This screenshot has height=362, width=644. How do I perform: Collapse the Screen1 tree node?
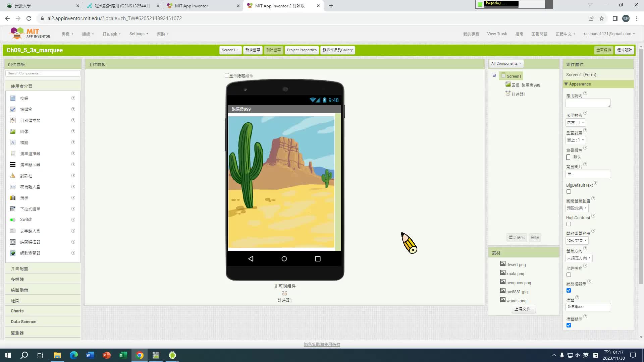coord(494,75)
